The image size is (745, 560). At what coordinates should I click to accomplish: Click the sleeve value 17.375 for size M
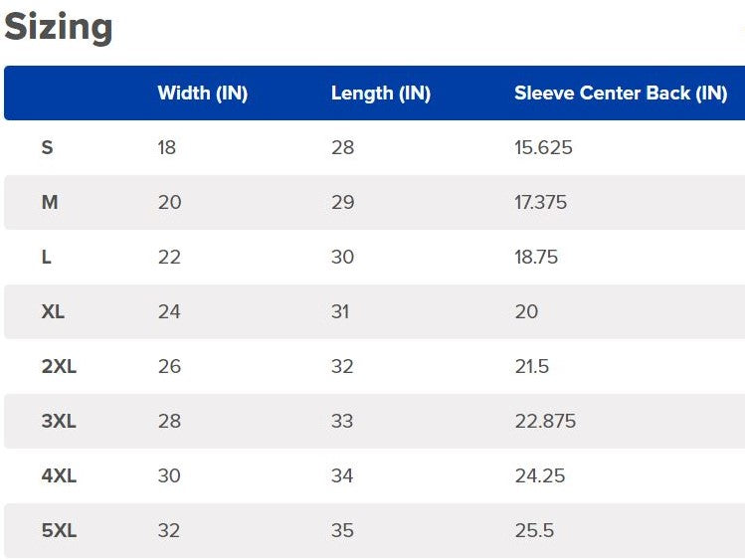540,203
